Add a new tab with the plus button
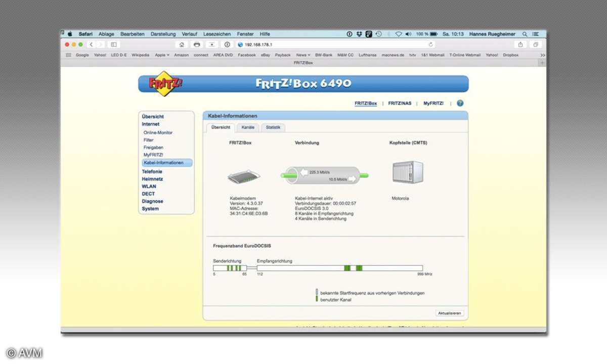 pyautogui.click(x=542, y=63)
